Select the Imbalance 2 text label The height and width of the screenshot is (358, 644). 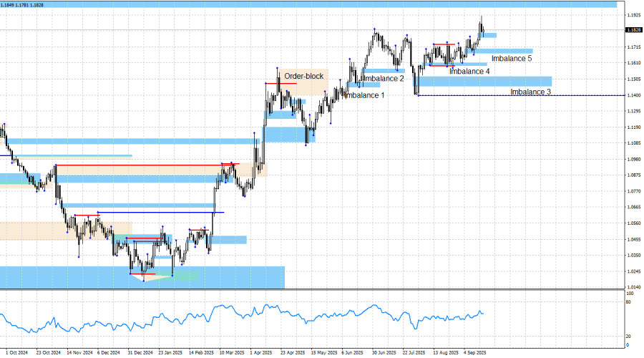point(383,79)
